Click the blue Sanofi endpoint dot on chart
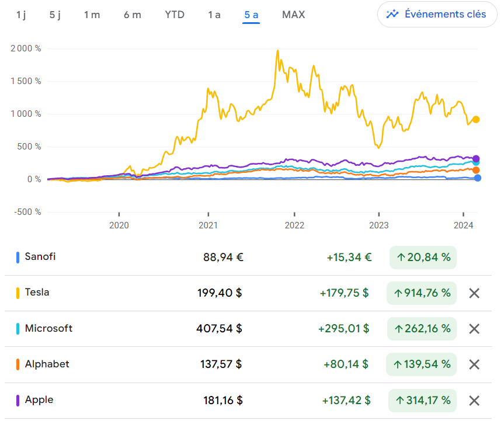Screen dimensions: 504x424 pyautogui.click(x=478, y=178)
